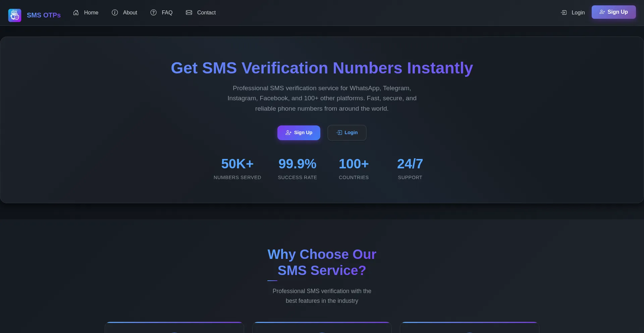Open Login from the top navigation
The width and height of the screenshot is (644, 333).
pyautogui.click(x=578, y=13)
